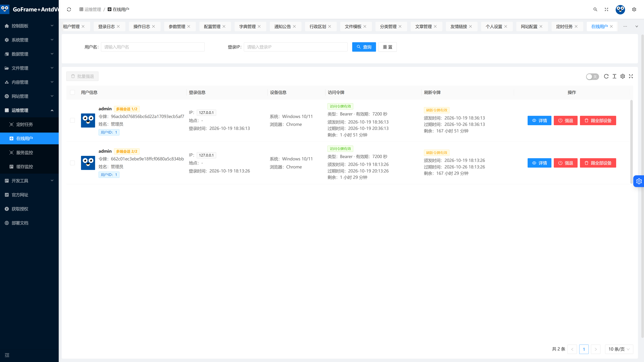The image size is (644, 362).
Task: Click the 查询 search button
Action: coord(364,47)
